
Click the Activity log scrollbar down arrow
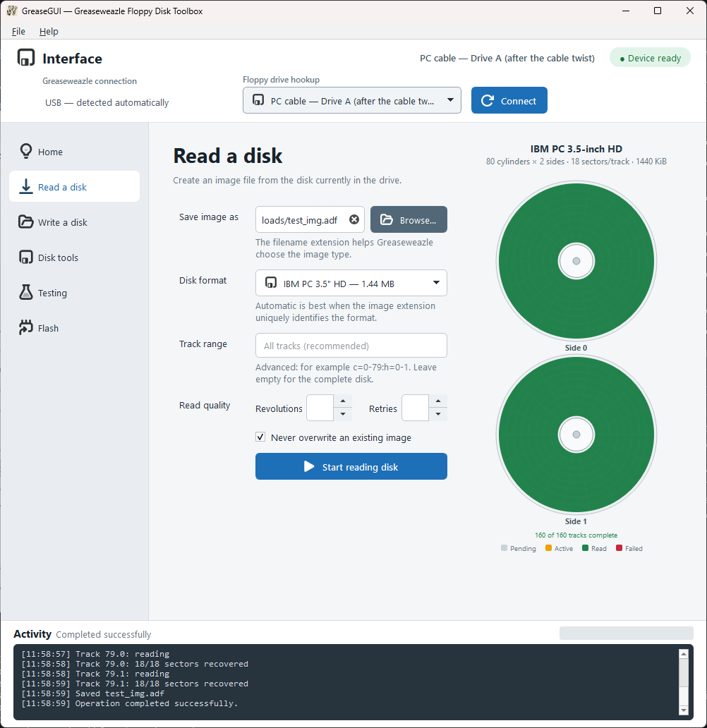point(683,710)
